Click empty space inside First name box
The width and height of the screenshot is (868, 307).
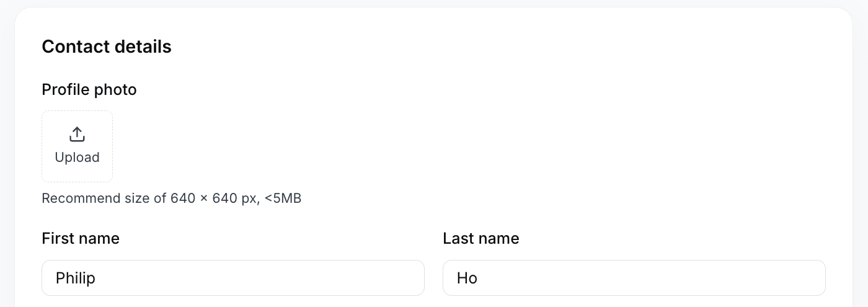coord(260,278)
